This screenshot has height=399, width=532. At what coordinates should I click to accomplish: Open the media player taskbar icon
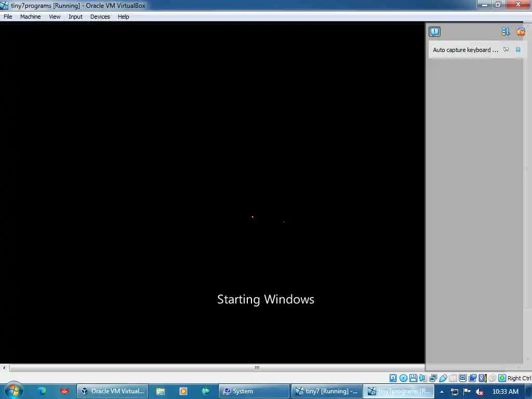click(183, 391)
